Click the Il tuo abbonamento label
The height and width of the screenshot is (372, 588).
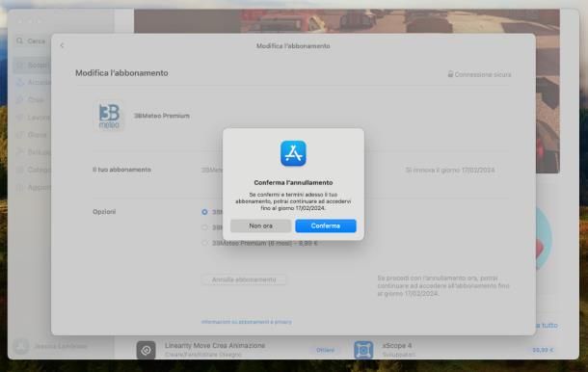[121, 170]
